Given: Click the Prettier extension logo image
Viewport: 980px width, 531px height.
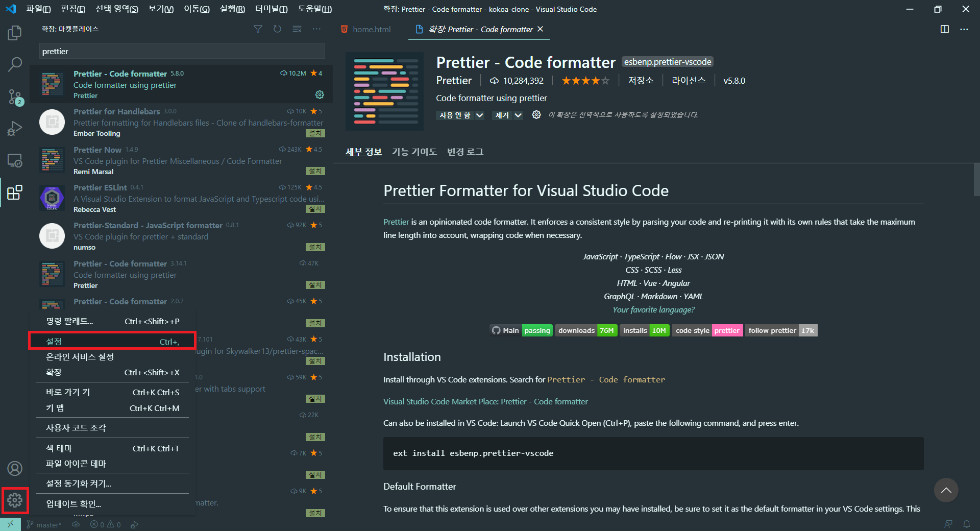Looking at the screenshot, I should tap(385, 91).
